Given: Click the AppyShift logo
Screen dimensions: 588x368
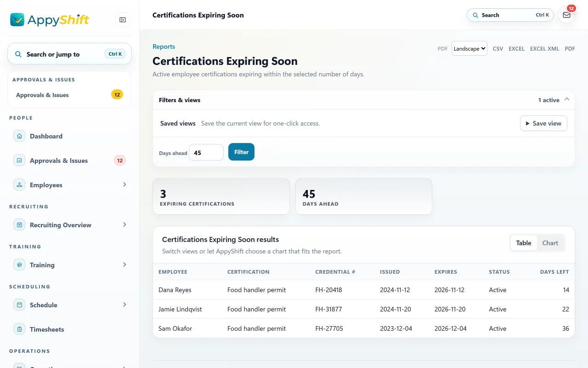Looking at the screenshot, I should pyautogui.click(x=50, y=19).
